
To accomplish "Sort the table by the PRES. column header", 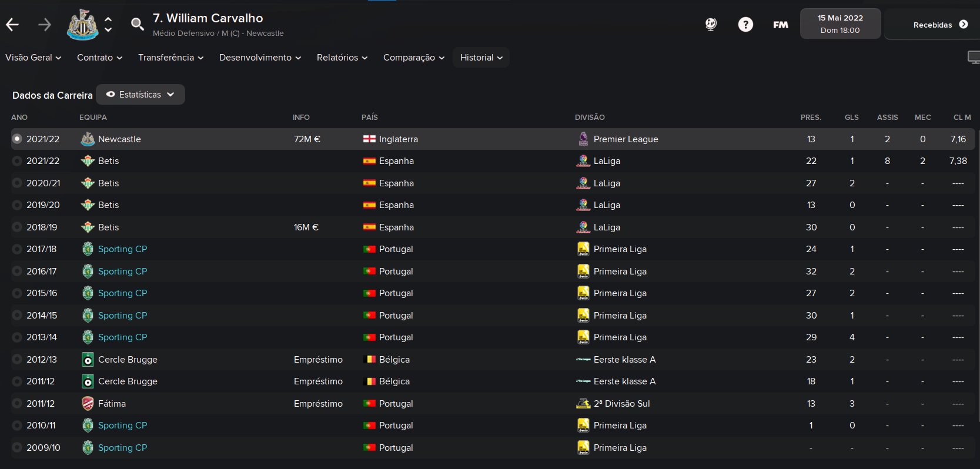I will pyautogui.click(x=811, y=118).
